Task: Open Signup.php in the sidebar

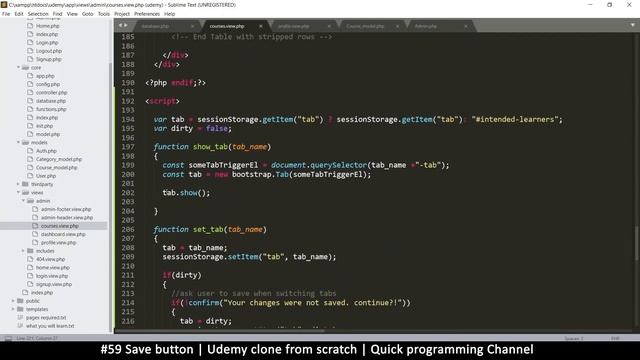Action: point(49,59)
